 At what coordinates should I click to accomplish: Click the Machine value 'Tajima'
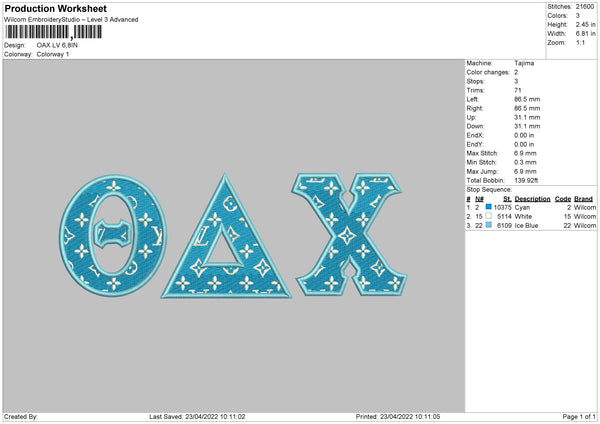[x=524, y=63]
